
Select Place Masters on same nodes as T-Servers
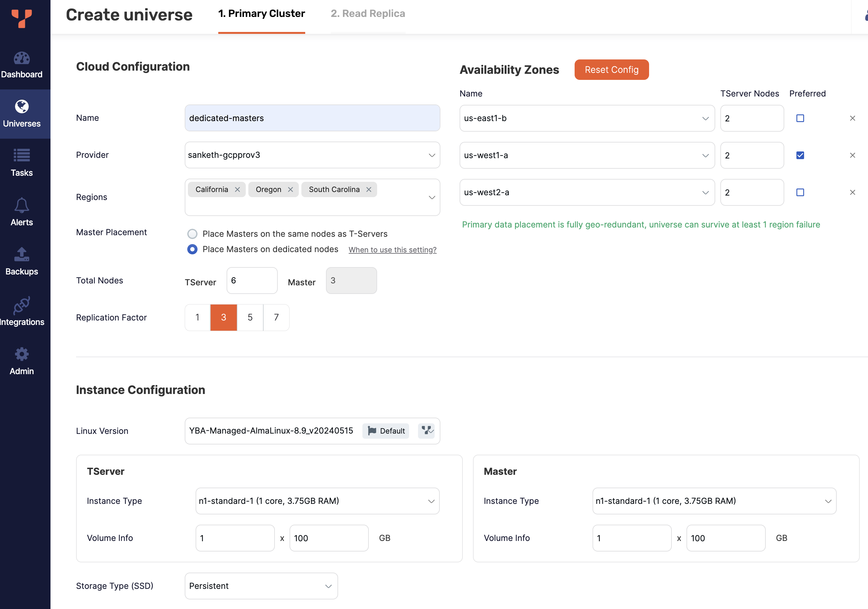(192, 234)
